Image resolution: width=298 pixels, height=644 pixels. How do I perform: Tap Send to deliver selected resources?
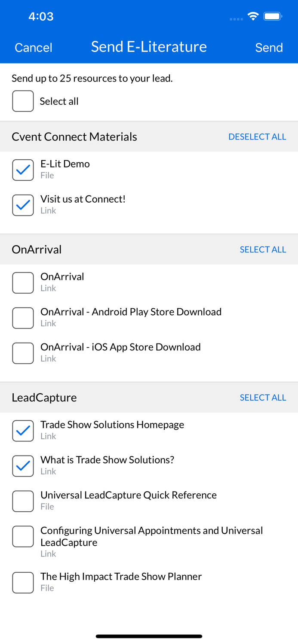[269, 47]
